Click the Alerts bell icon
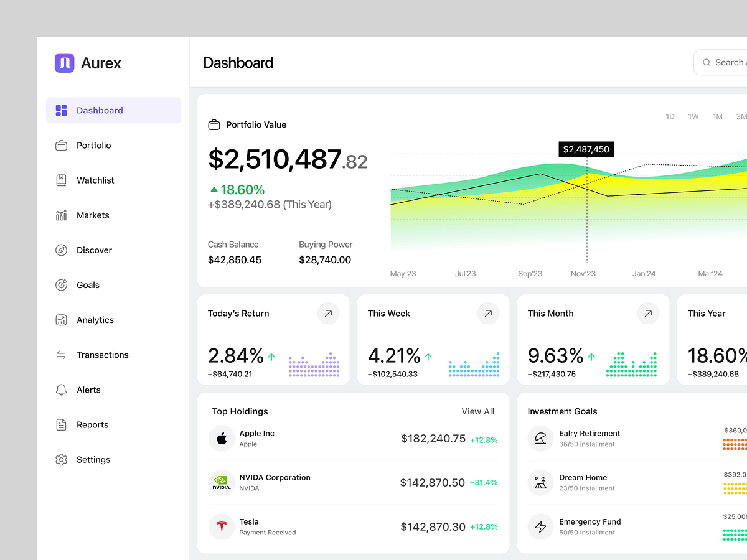Viewport: 747px width, 560px height. click(x=61, y=390)
